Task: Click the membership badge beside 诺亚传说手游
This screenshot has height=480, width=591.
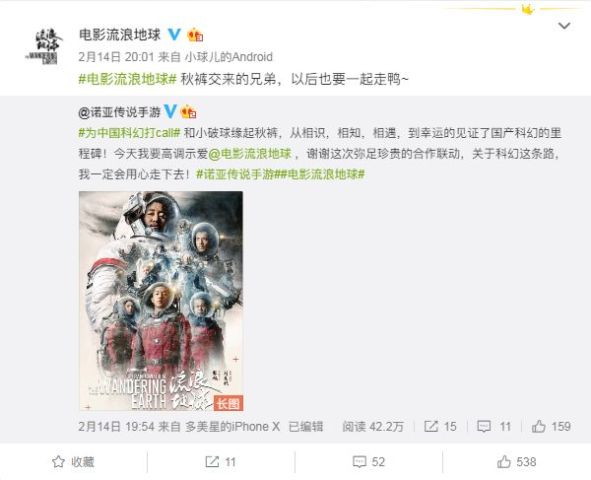Action: tap(189, 112)
